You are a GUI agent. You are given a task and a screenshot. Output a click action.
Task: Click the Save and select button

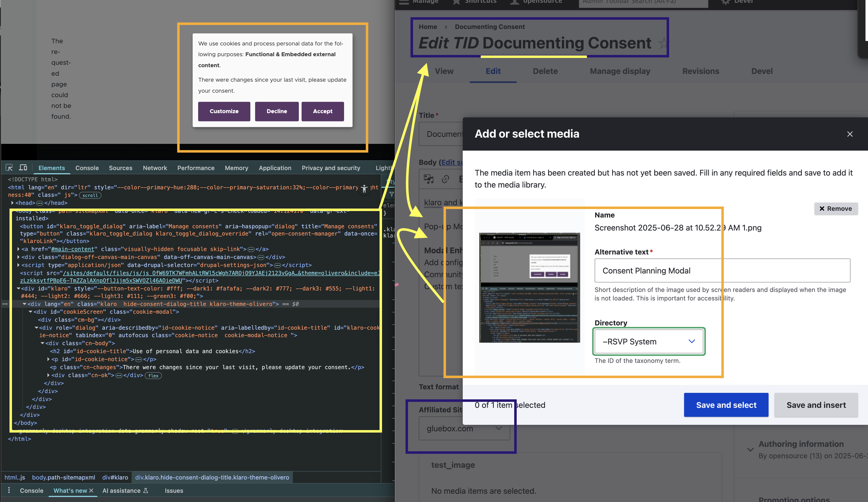coord(726,405)
